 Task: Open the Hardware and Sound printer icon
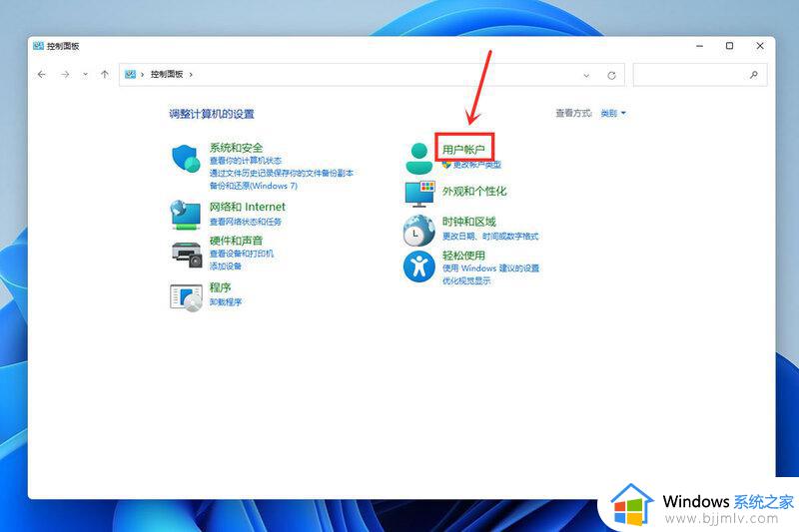point(187,255)
